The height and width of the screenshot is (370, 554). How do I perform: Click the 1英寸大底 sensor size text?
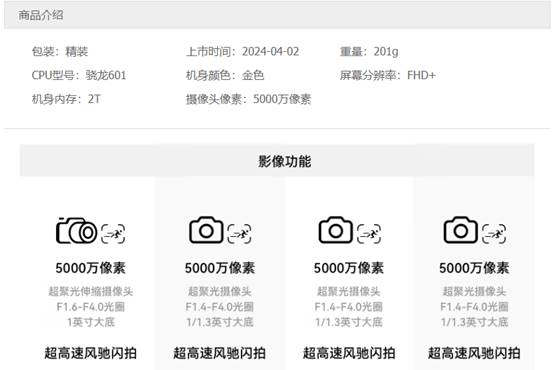(x=90, y=322)
